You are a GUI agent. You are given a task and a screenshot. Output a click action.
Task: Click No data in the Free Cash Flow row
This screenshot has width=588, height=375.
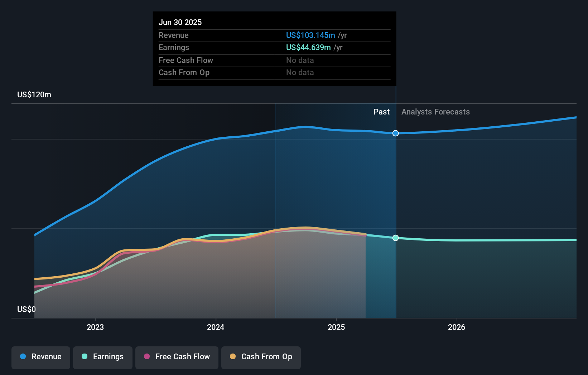pyautogui.click(x=300, y=60)
